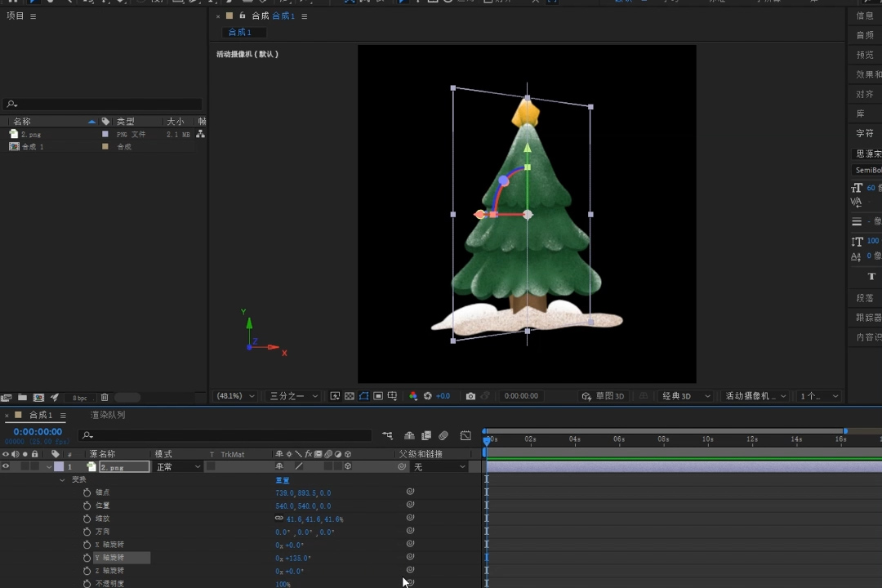Click the show channel RGB color icon
The width and height of the screenshot is (882, 588).
click(413, 396)
